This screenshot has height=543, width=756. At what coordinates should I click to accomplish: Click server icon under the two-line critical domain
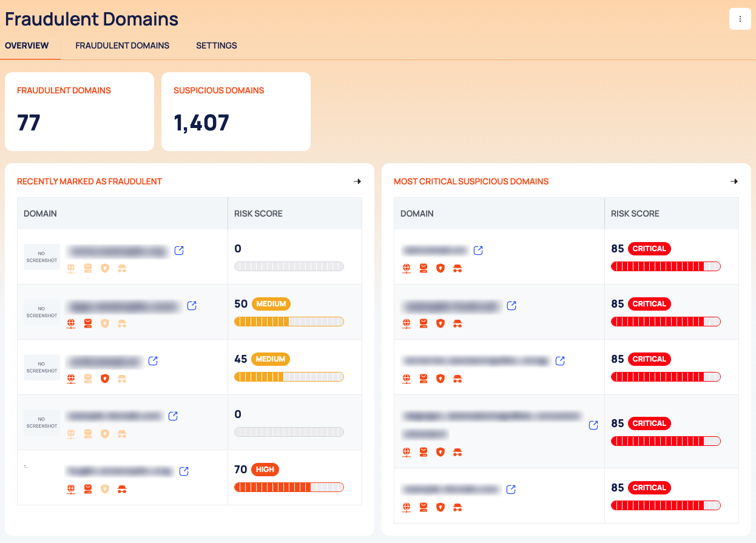[424, 452]
